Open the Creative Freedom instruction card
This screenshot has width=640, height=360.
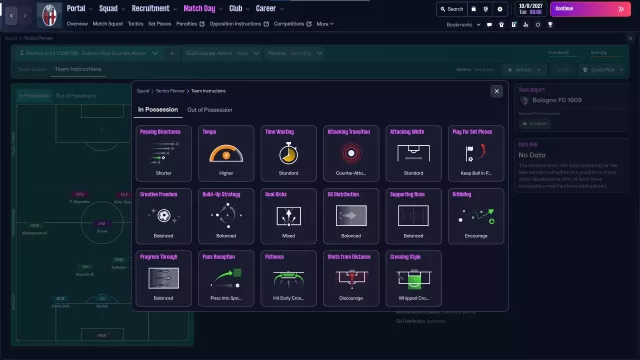click(x=163, y=216)
